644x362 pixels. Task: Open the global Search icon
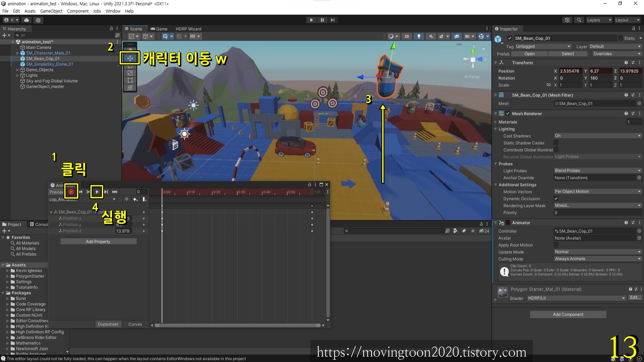(579, 20)
